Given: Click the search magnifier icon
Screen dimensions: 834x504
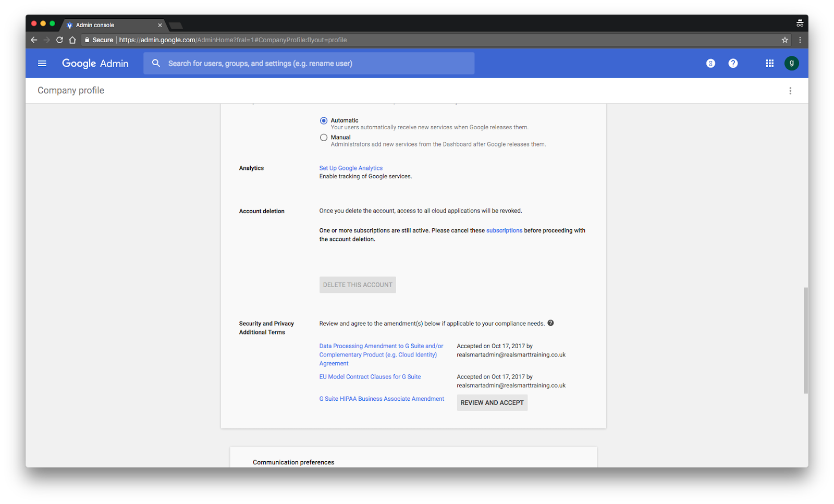Looking at the screenshot, I should point(156,64).
